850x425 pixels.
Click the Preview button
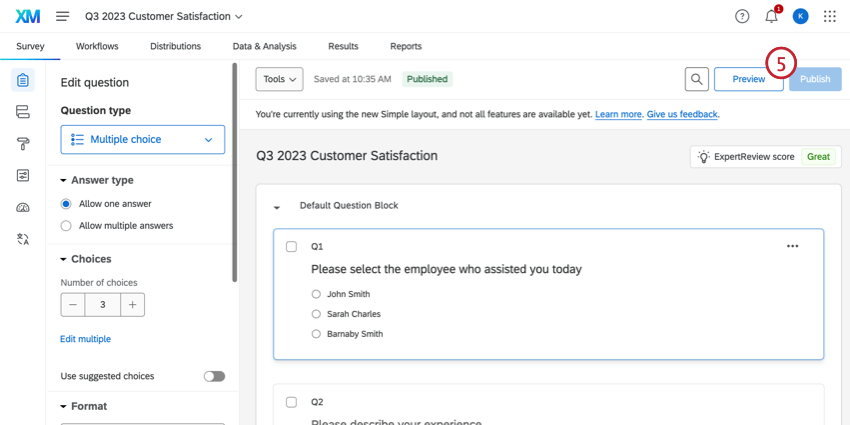(x=748, y=79)
